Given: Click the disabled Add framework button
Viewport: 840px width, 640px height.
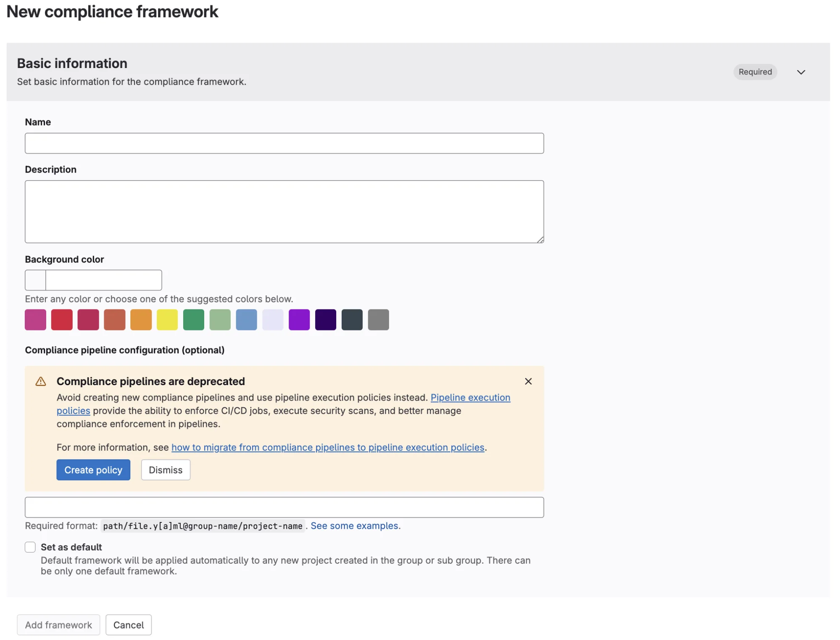Looking at the screenshot, I should coord(58,625).
